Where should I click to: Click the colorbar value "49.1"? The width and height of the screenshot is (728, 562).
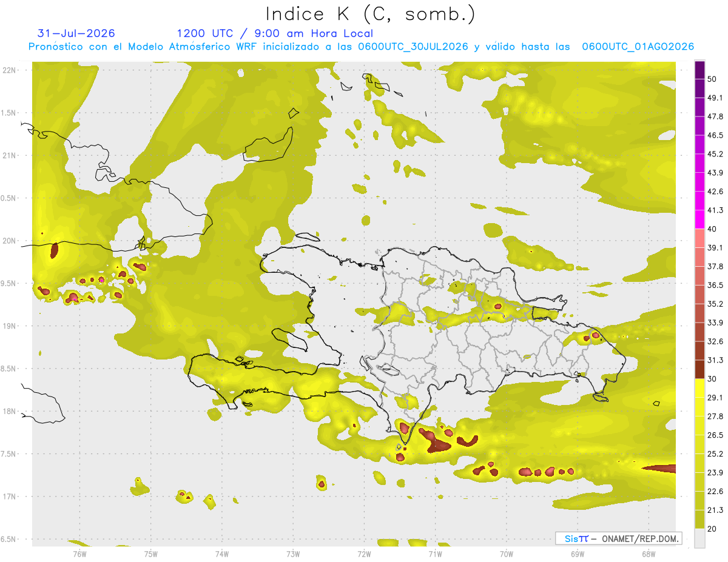[715, 98]
